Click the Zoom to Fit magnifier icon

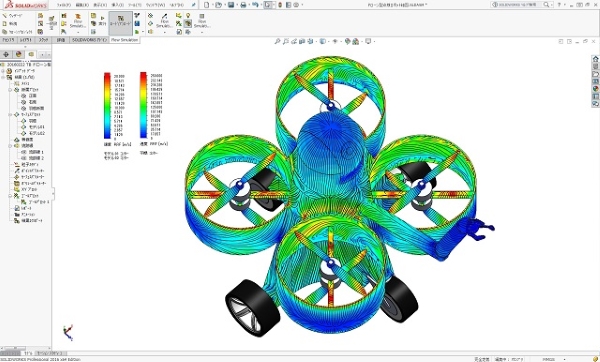click(x=278, y=41)
